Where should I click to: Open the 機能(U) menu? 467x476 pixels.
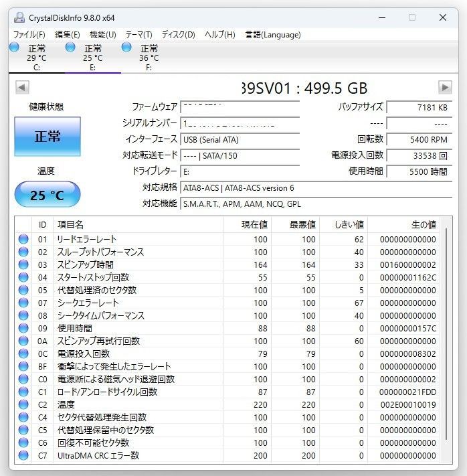[103, 35]
